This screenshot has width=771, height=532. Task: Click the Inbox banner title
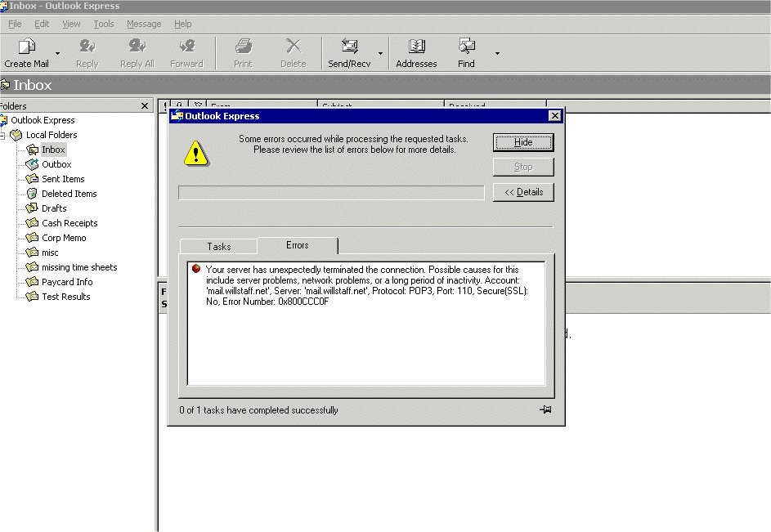coord(33,85)
